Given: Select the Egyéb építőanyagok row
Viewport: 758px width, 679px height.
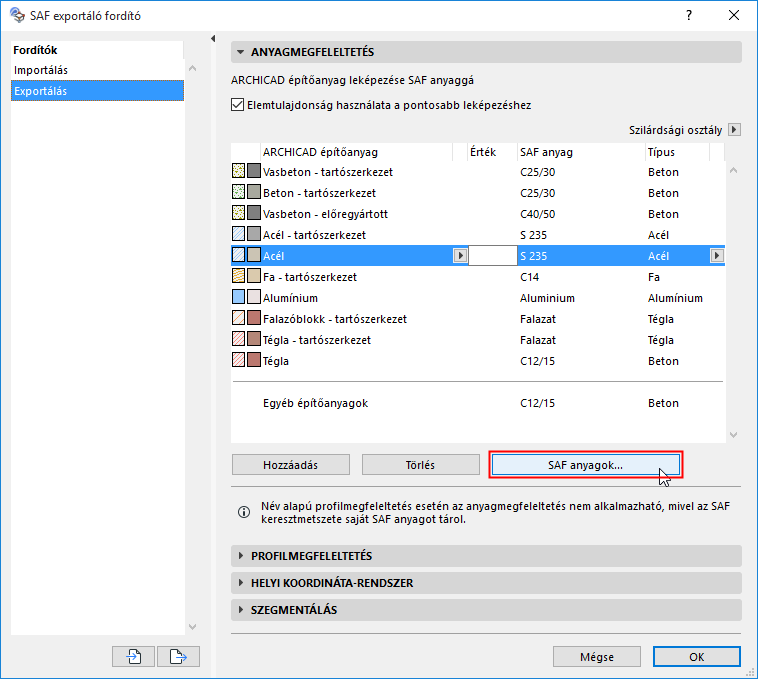Looking at the screenshot, I should tap(478, 403).
